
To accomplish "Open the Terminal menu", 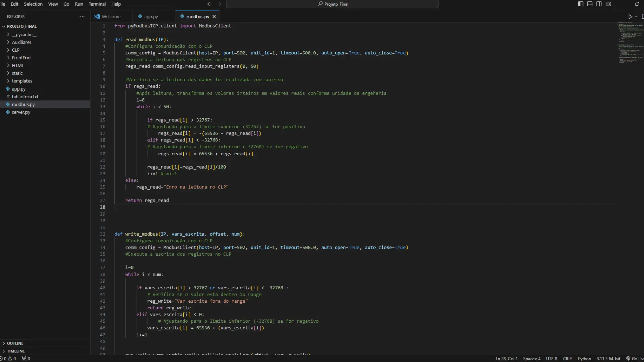I will click(x=97, y=4).
